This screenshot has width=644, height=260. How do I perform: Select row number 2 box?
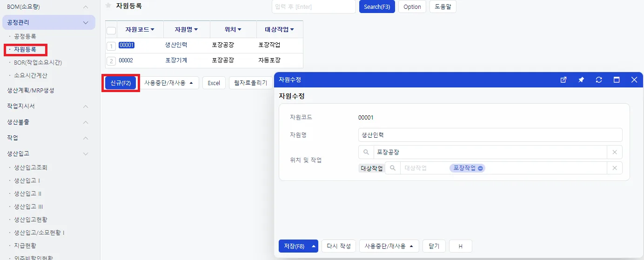point(111,61)
